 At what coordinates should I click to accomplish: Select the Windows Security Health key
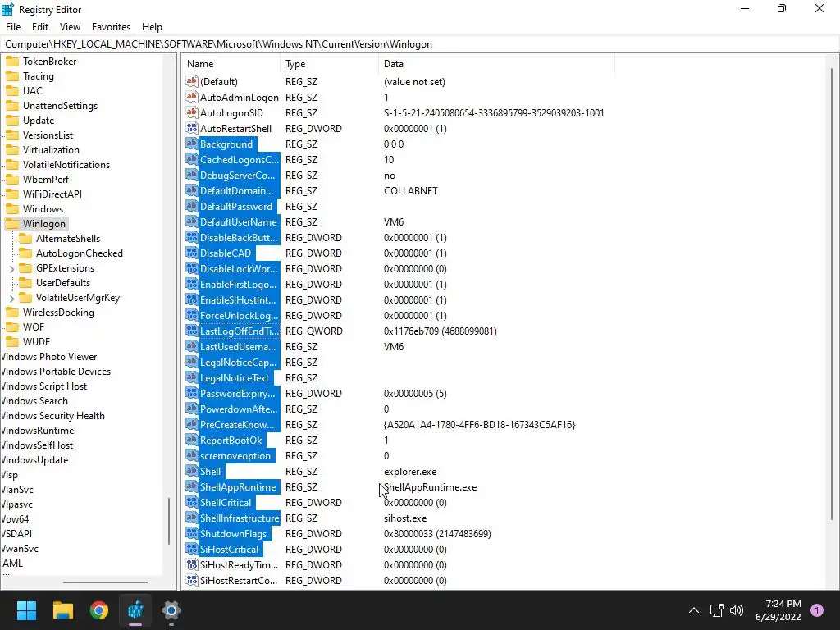coord(52,416)
